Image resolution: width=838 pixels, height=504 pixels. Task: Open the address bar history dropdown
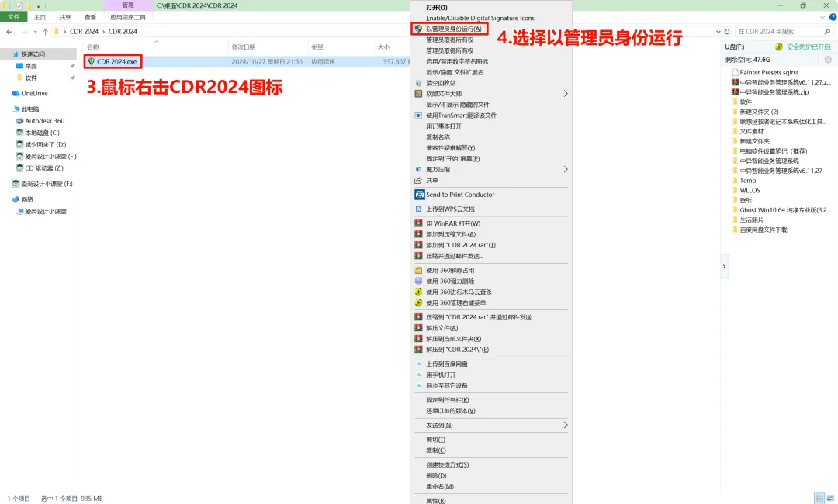pos(718,32)
